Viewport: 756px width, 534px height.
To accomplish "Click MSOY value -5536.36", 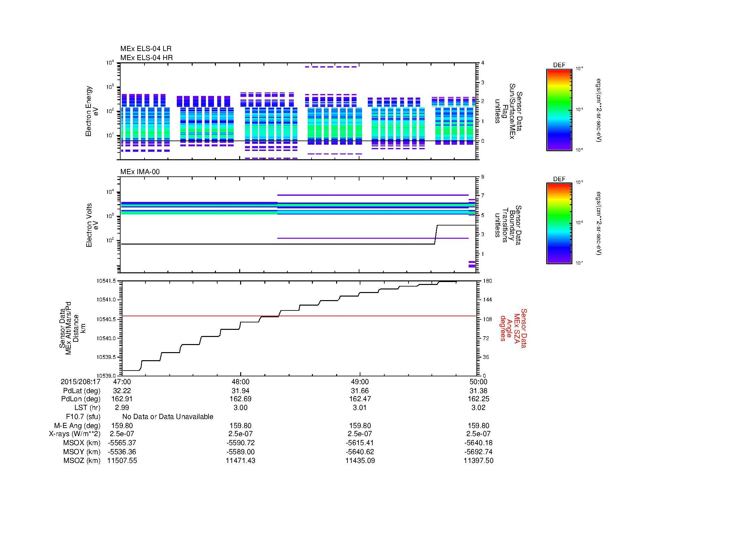I will (122, 452).
